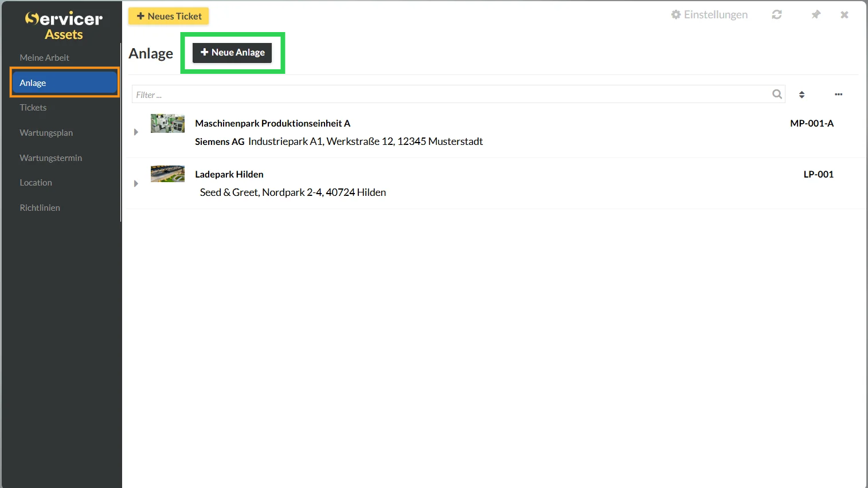The width and height of the screenshot is (868, 488).
Task: Refresh the asset list
Action: [776, 15]
